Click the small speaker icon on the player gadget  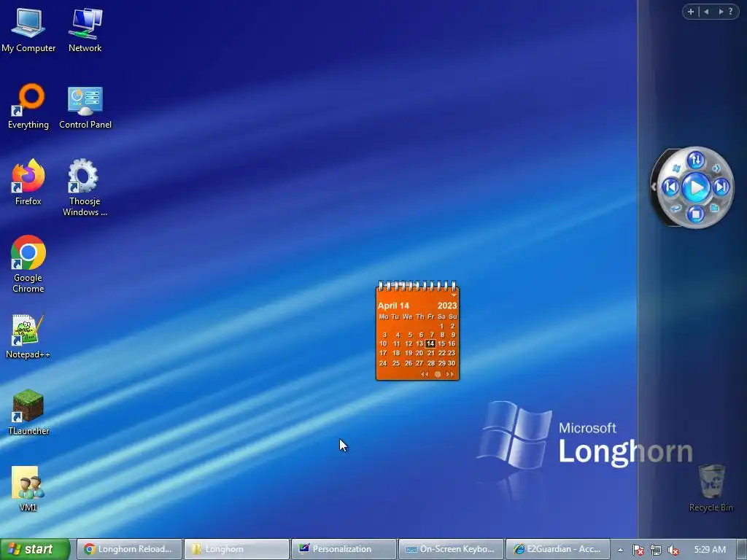coord(716,168)
